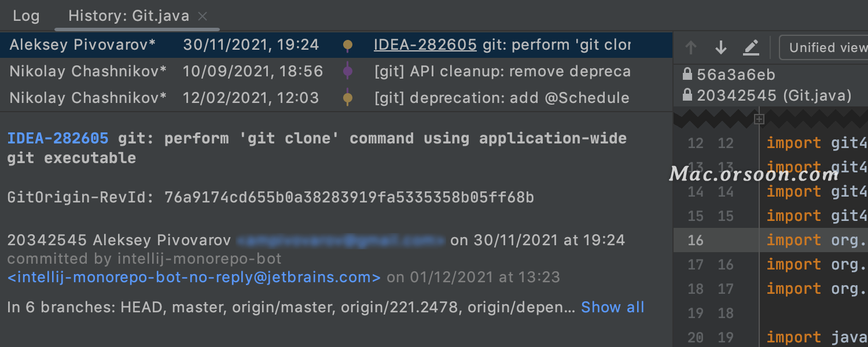This screenshot has width=868, height=347.
Task: Jump to next difference with down arrow
Action: pos(720,47)
